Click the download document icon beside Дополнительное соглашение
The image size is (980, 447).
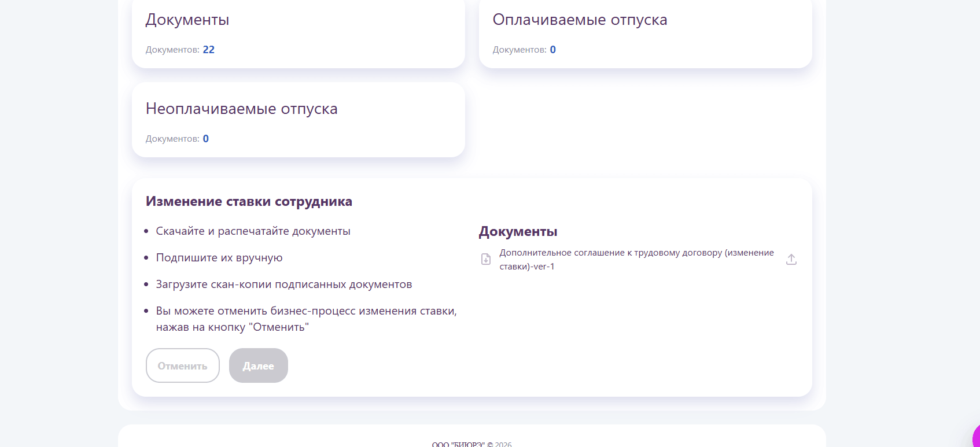point(486,259)
